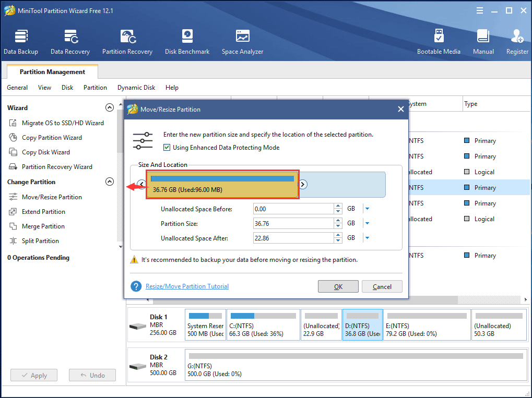Click the Register icon
This screenshot has height=398, width=532.
[x=517, y=42]
